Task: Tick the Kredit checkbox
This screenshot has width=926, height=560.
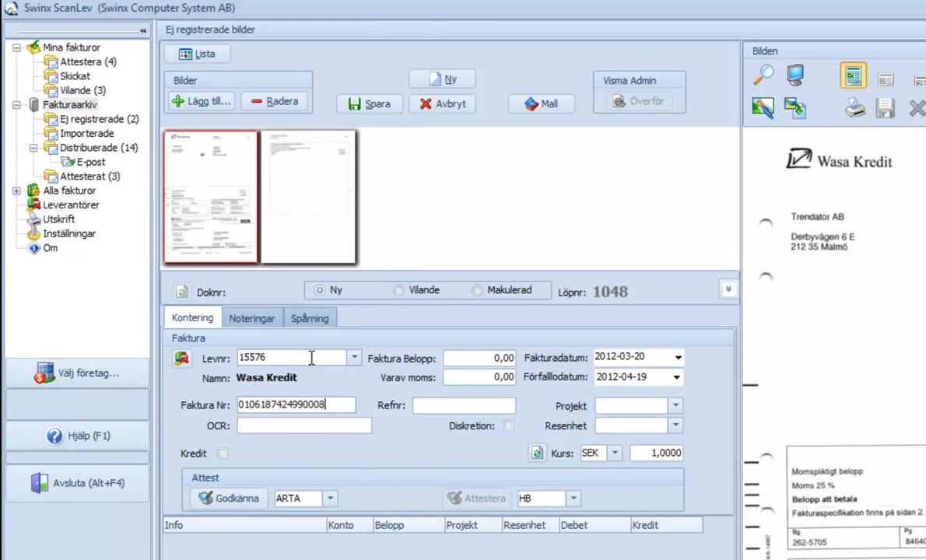Action: tap(222, 453)
